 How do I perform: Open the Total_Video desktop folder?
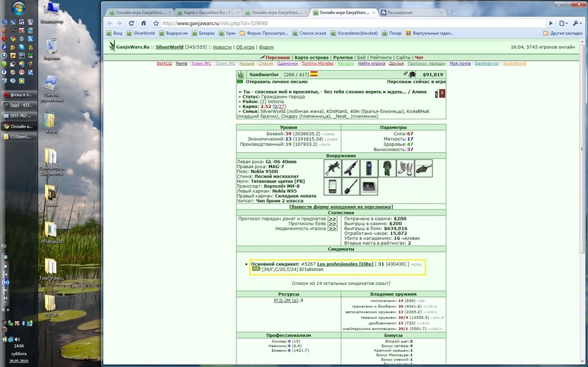[x=51, y=269]
